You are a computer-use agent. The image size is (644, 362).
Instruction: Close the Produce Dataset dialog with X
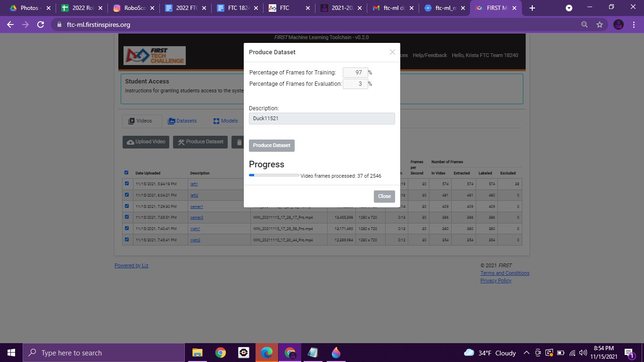[392, 52]
